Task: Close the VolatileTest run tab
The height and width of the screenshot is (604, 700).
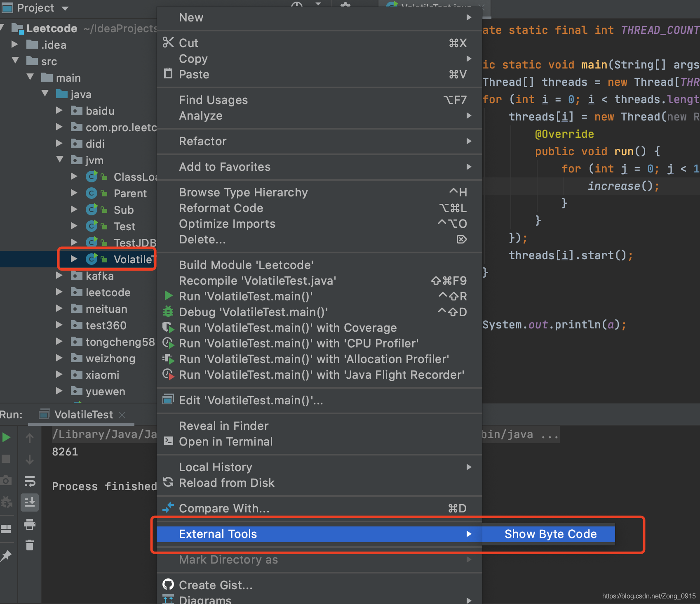Action: point(122,415)
